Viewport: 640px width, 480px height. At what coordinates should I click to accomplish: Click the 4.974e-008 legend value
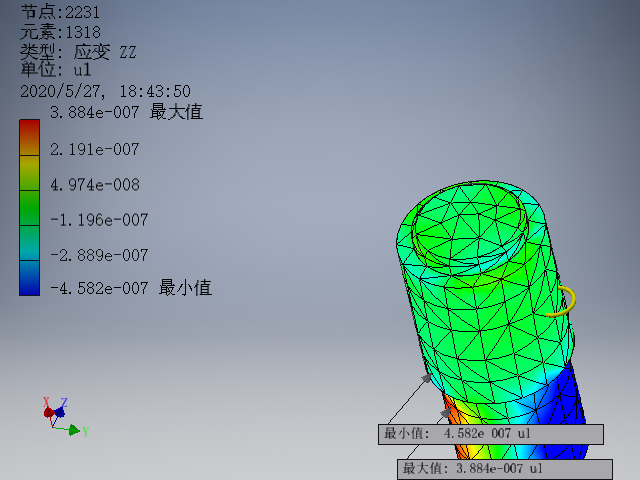(95, 185)
